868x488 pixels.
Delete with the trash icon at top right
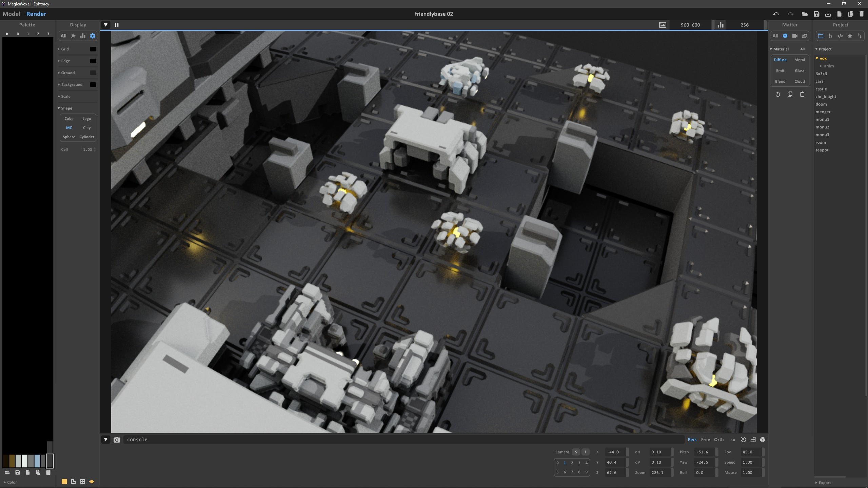pyautogui.click(x=862, y=14)
